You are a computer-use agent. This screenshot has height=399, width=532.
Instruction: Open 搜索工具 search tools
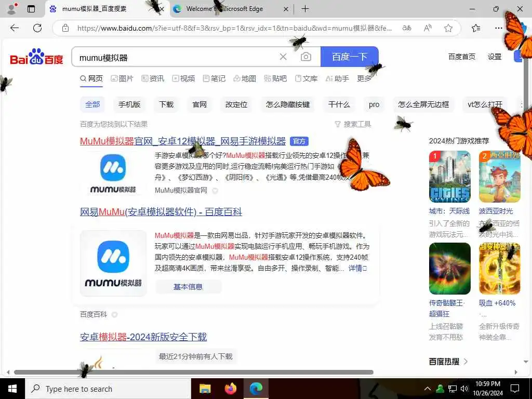353,124
